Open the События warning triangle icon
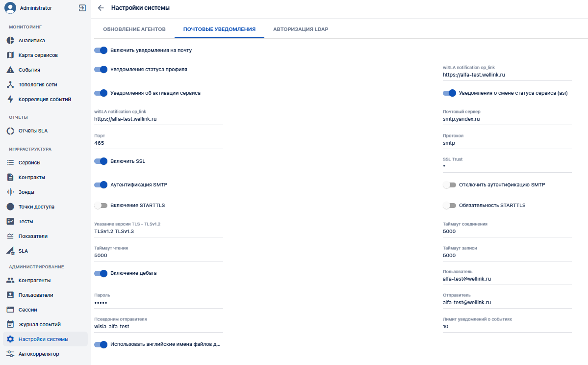 click(10, 70)
